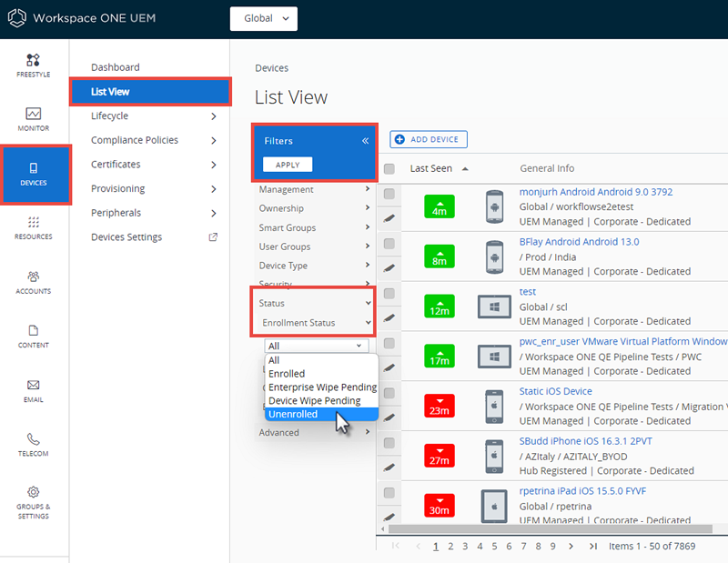Check the box for Static iOS Device
728x563 pixels.
pyautogui.click(x=389, y=393)
